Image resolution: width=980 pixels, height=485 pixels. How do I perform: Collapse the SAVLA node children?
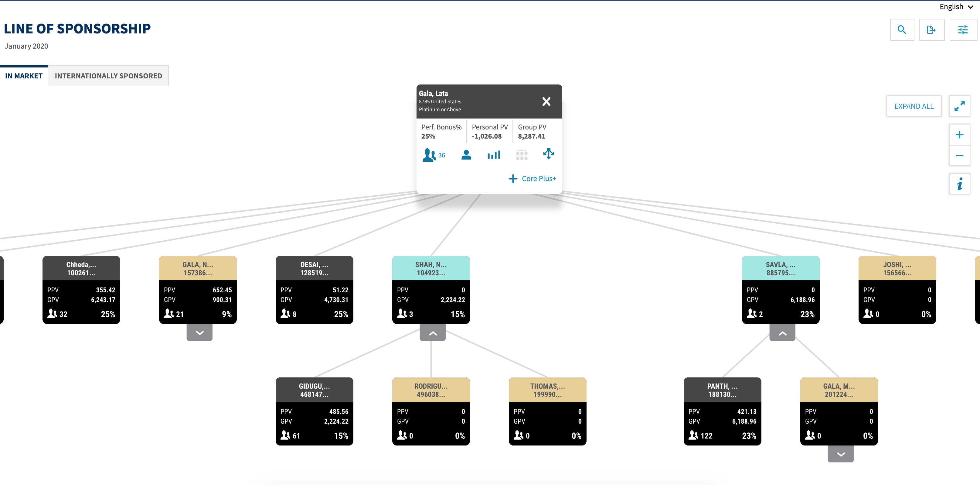(782, 333)
